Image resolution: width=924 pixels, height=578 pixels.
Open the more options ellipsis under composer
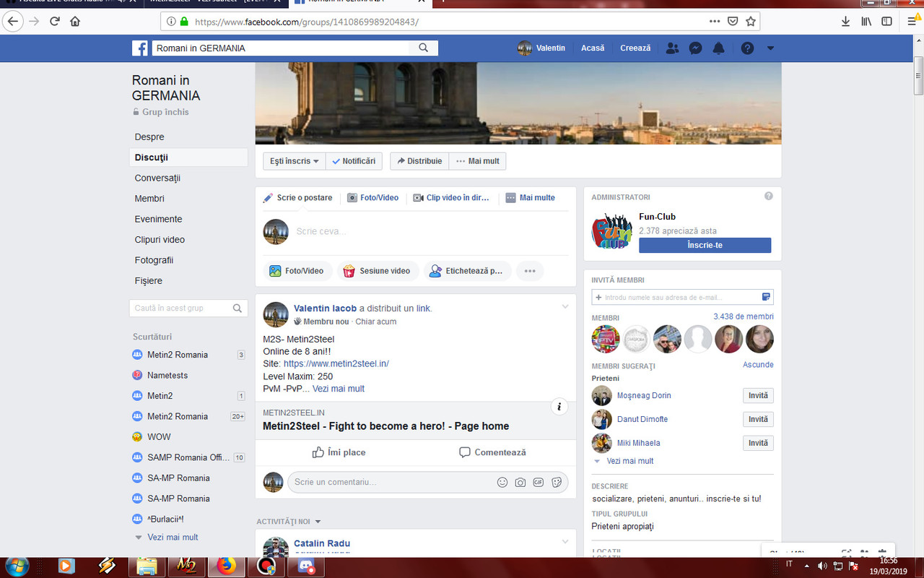pos(530,271)
